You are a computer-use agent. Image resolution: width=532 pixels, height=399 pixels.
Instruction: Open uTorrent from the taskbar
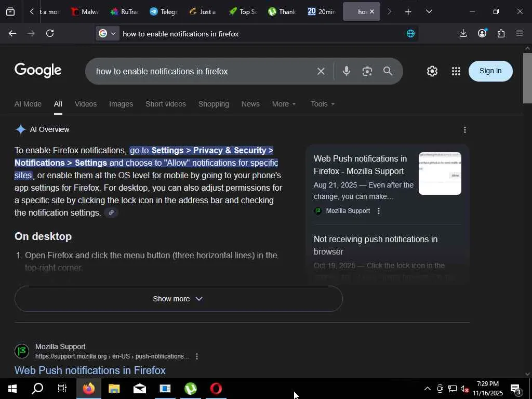[x=190, y=389]
